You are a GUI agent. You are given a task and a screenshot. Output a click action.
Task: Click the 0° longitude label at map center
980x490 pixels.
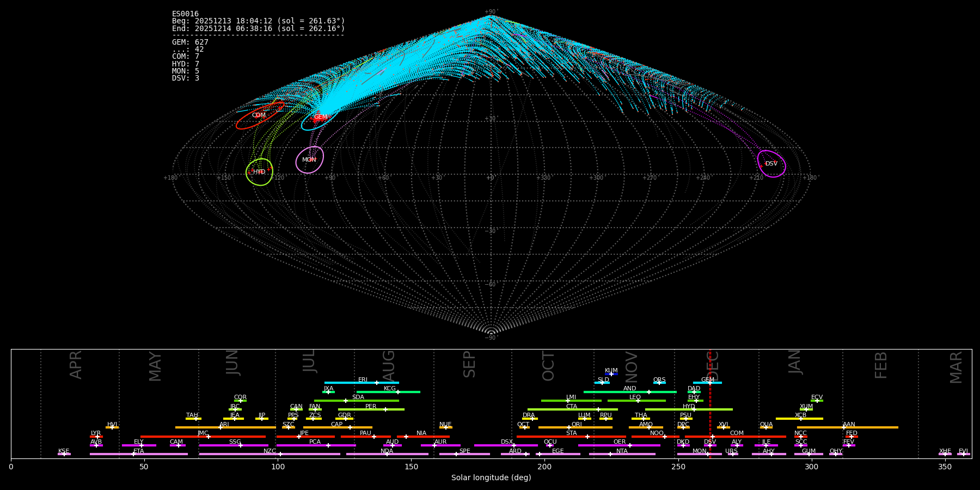tap(491, 178)
